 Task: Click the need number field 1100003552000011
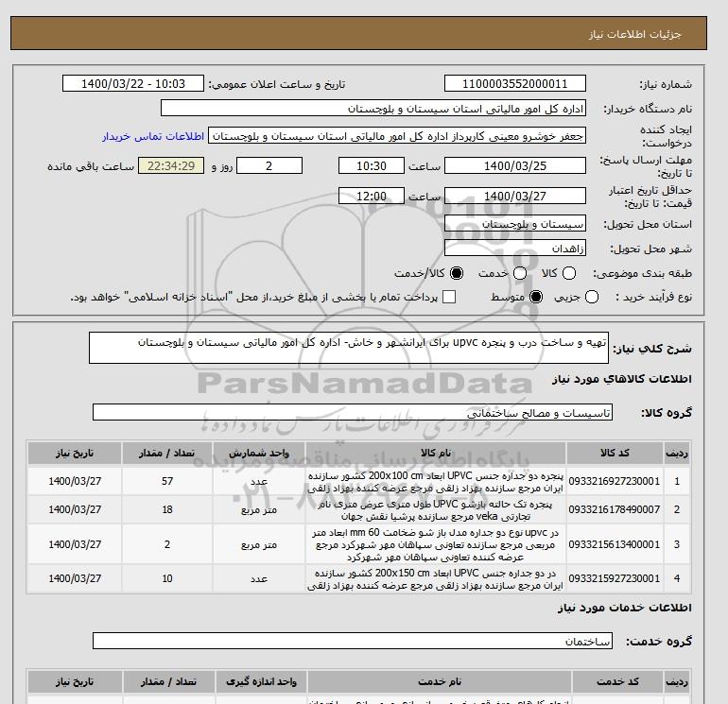[x=515, y=84]
